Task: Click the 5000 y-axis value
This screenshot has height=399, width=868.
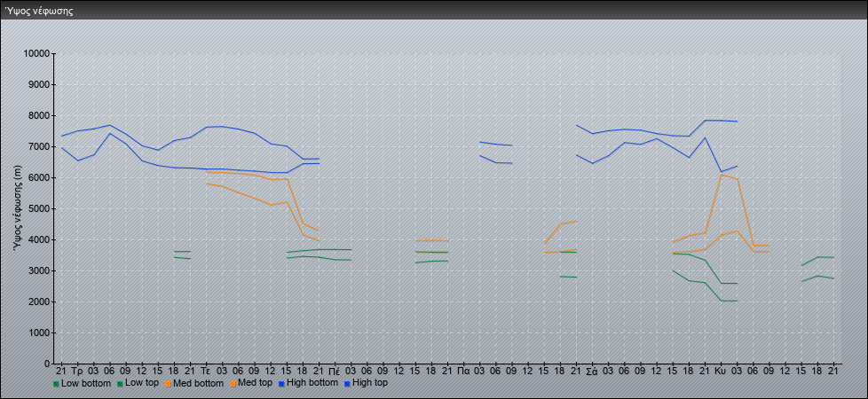Action: (x=39, y=209)
